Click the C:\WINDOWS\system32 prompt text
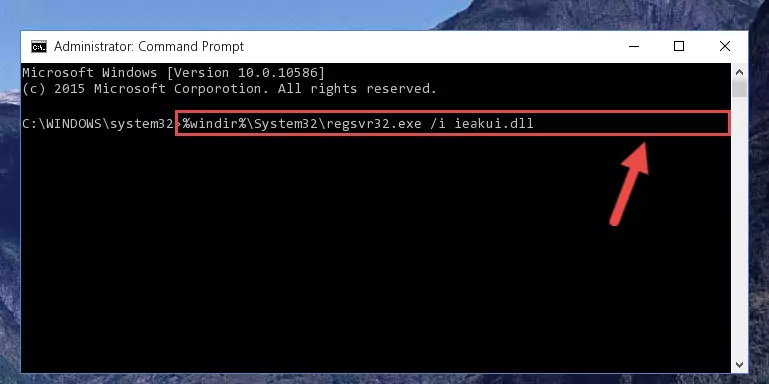 pos(98,124)
